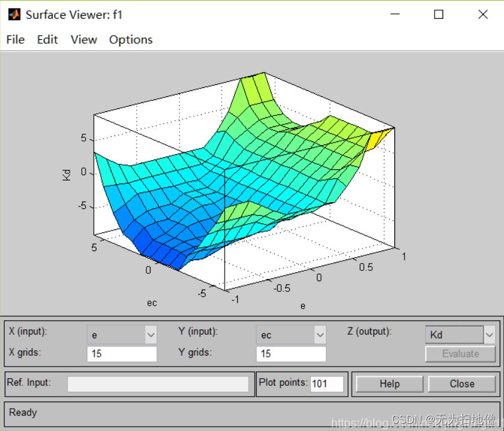Click the Plot points field showing 101
The image size is (504, 431).
pos(326,384)
